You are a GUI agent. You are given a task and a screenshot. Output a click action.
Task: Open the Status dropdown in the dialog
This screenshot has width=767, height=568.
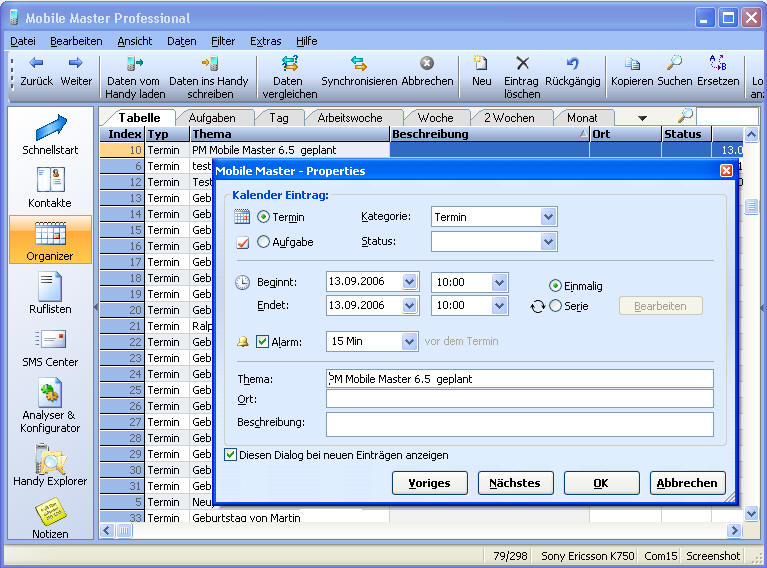548,241
